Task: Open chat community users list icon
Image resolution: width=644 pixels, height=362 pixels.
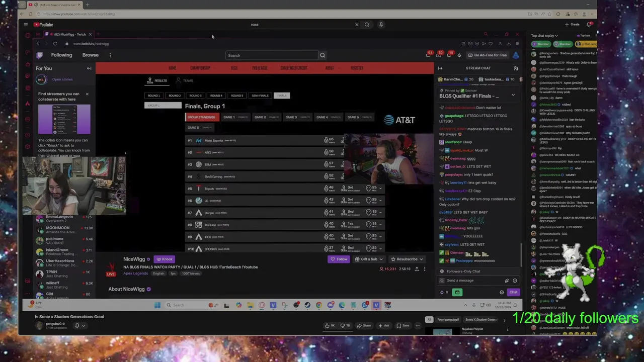Action: [516, 68]
